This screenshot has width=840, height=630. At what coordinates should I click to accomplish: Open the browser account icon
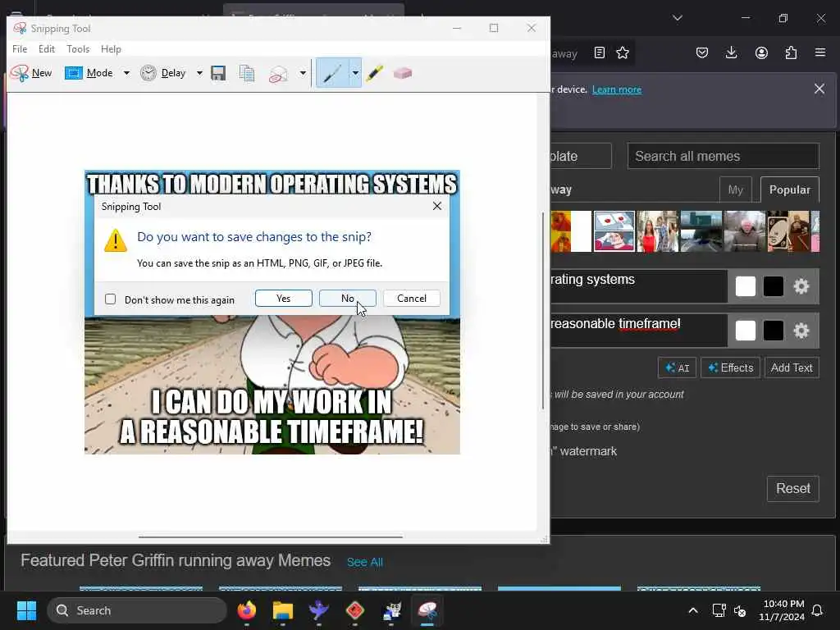(x=761, y=52)
